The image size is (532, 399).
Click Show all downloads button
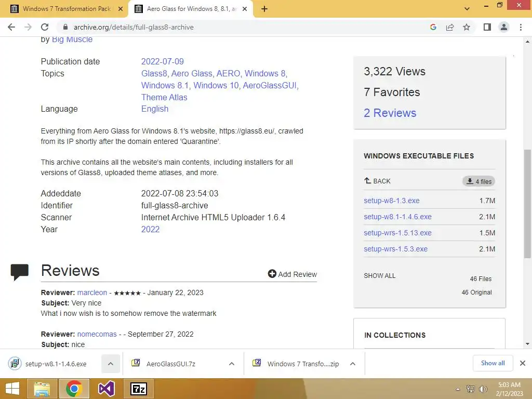(x=493, y=363)
